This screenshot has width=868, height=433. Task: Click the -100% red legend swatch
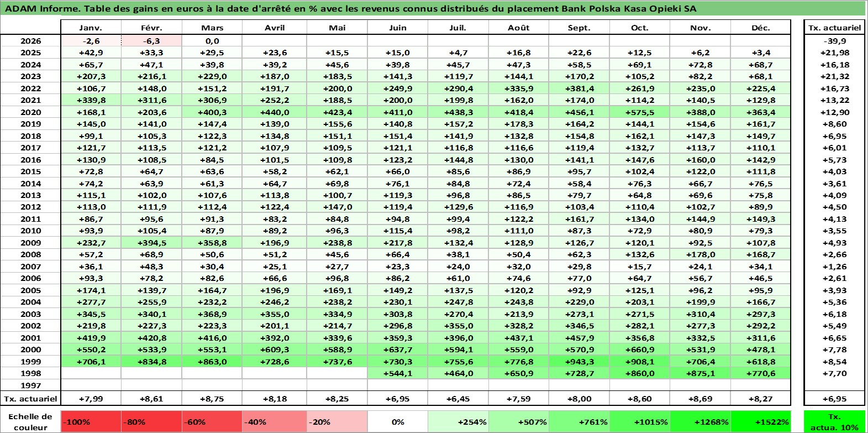(x=91, y=421)
